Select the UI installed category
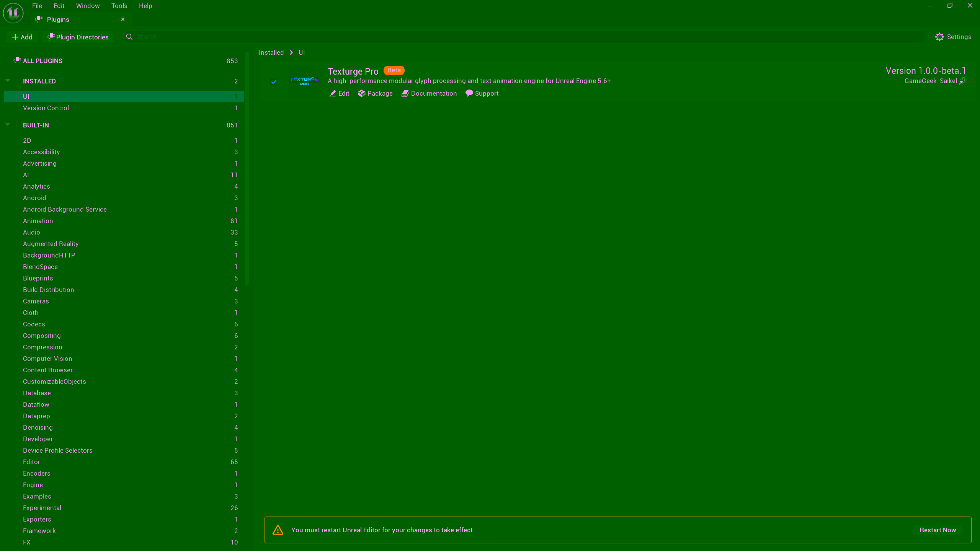 pos(124,96)
